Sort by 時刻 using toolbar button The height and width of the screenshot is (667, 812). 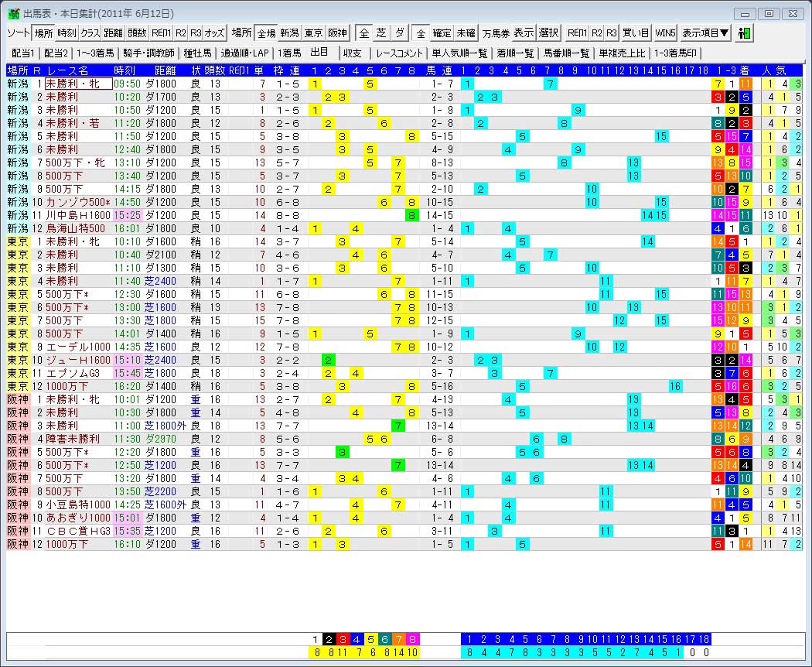click(x=67, y=33)
